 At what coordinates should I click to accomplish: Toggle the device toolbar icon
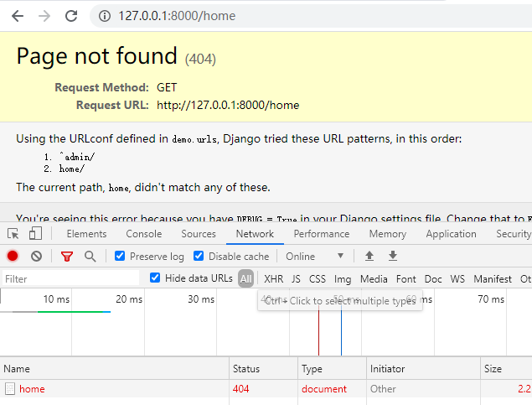coord(35,234)
